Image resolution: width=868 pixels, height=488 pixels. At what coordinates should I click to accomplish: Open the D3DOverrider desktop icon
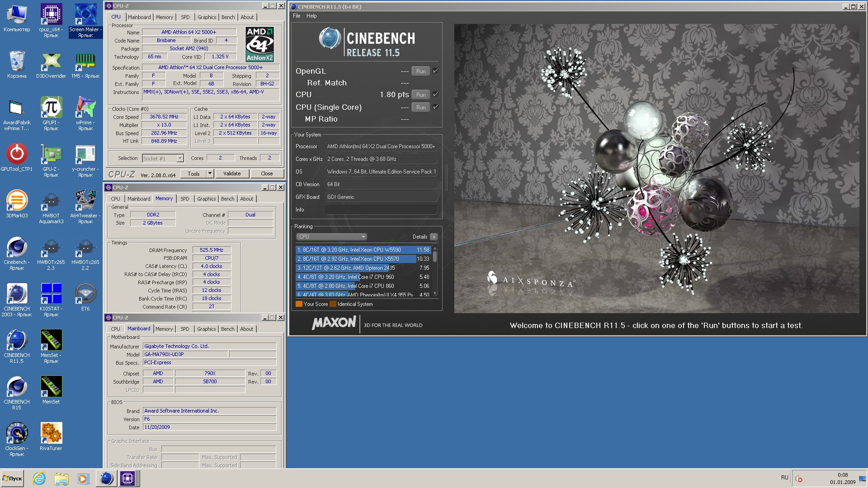coord(51,65)
